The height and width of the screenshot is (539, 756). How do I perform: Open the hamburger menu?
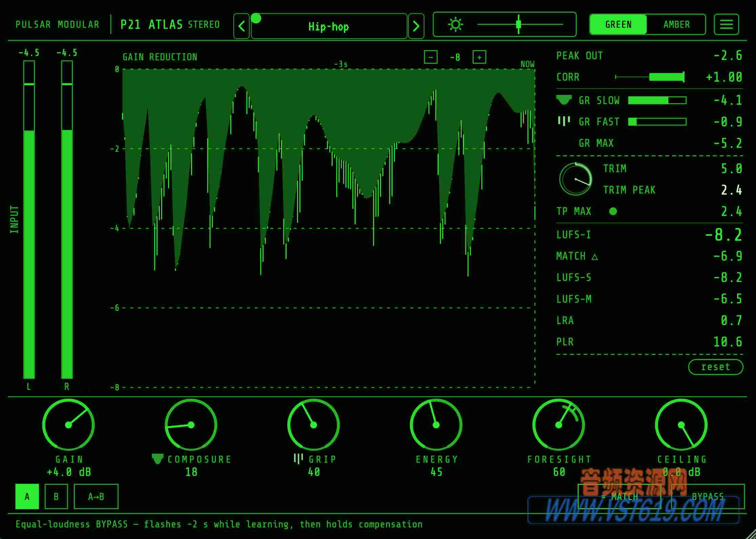[x=726, y=24]
